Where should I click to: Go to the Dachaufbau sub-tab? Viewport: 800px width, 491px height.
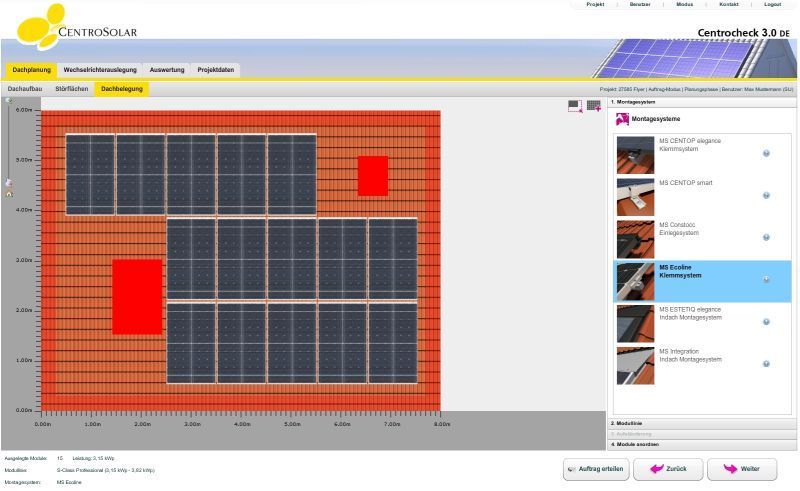click(x=24, y=89)
